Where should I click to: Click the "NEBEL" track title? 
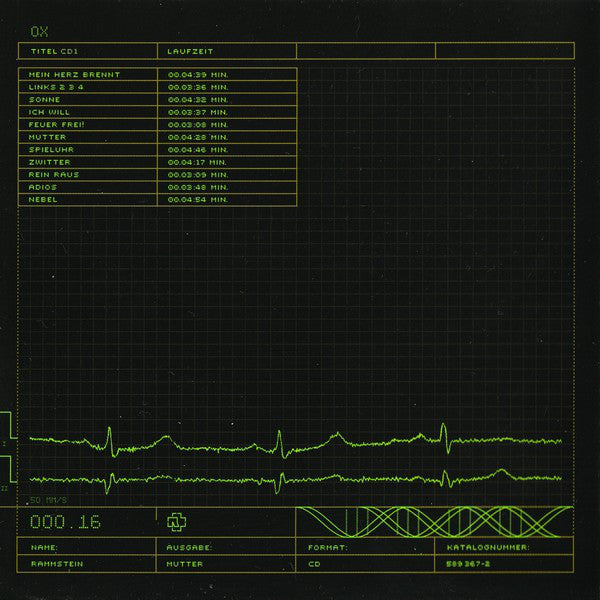43,199
